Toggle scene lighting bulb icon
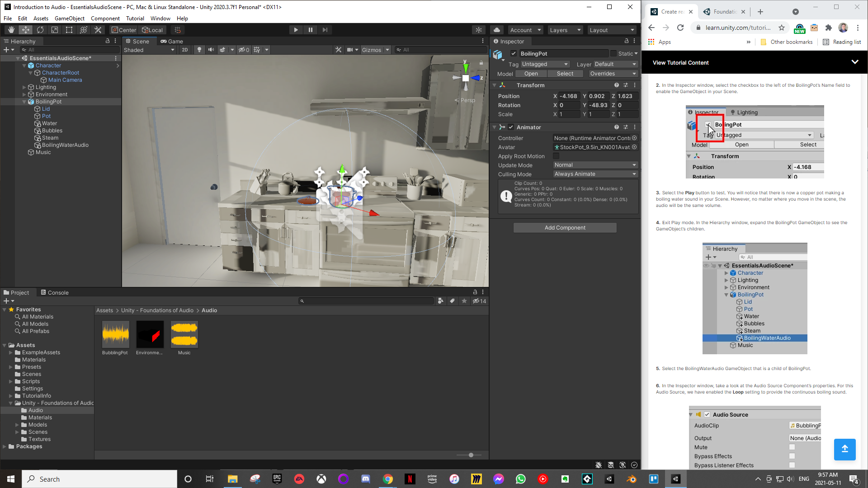The height and width of the screenshot is (488, 868). click(199, 50)
